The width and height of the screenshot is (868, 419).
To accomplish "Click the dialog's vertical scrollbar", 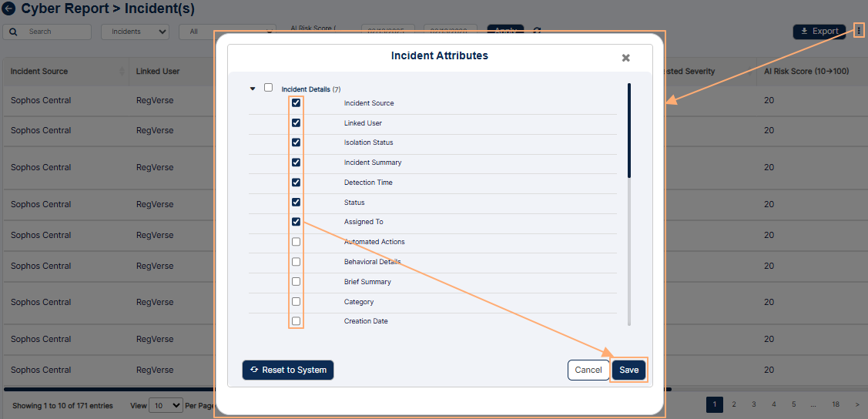I will [x=629, y=131].
